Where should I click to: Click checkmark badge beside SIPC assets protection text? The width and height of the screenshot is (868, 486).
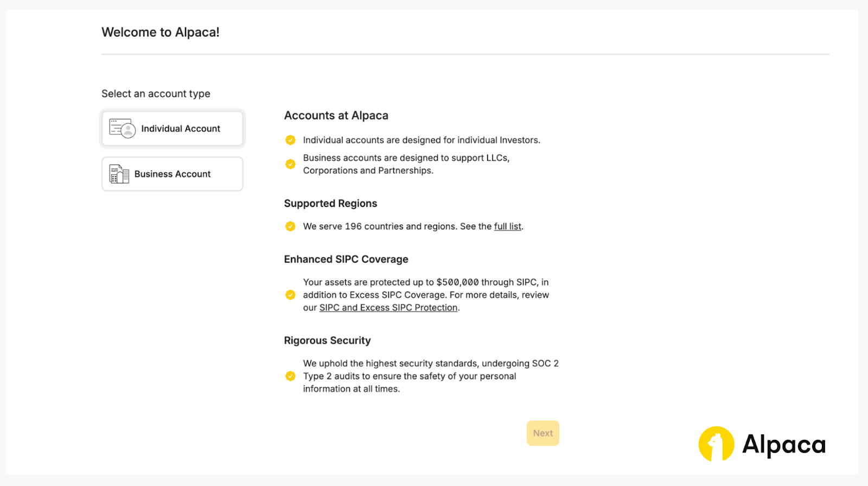point(290,295)
